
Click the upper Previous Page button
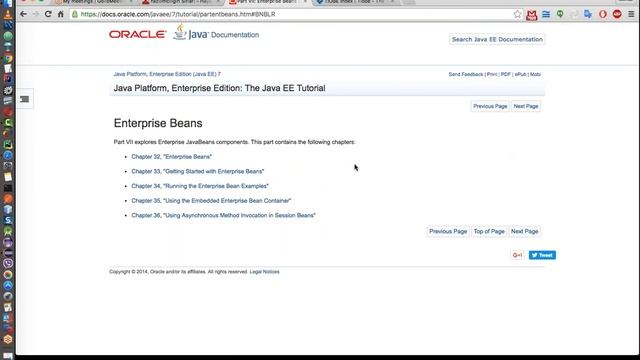click(490, 106)
